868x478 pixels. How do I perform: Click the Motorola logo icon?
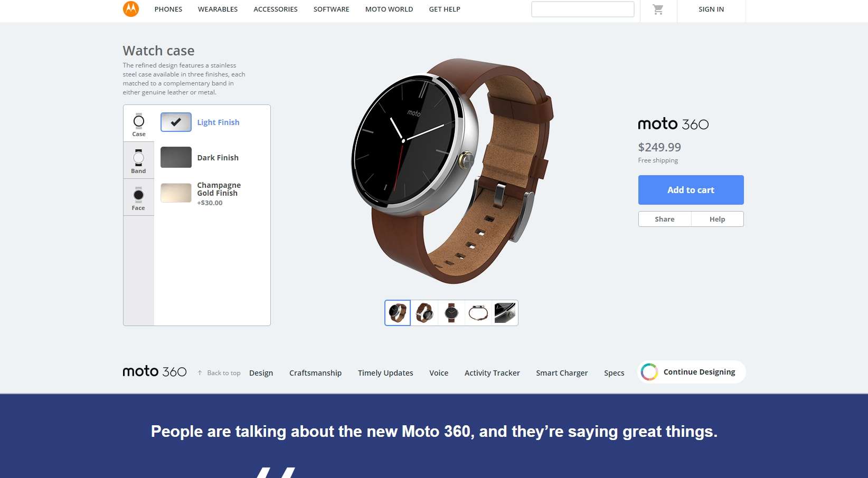131,9
